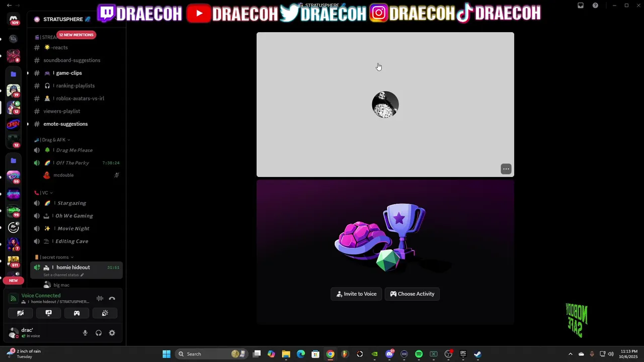Open Google Chrome from the taskbar
The width and height of the screenshot is (644, 362).
[330, 354]
